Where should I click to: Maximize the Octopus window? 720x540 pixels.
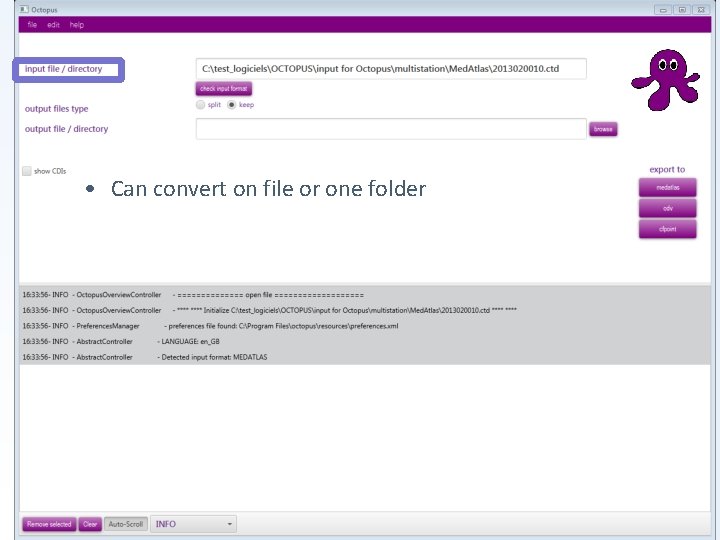click(x=682, y=10)
